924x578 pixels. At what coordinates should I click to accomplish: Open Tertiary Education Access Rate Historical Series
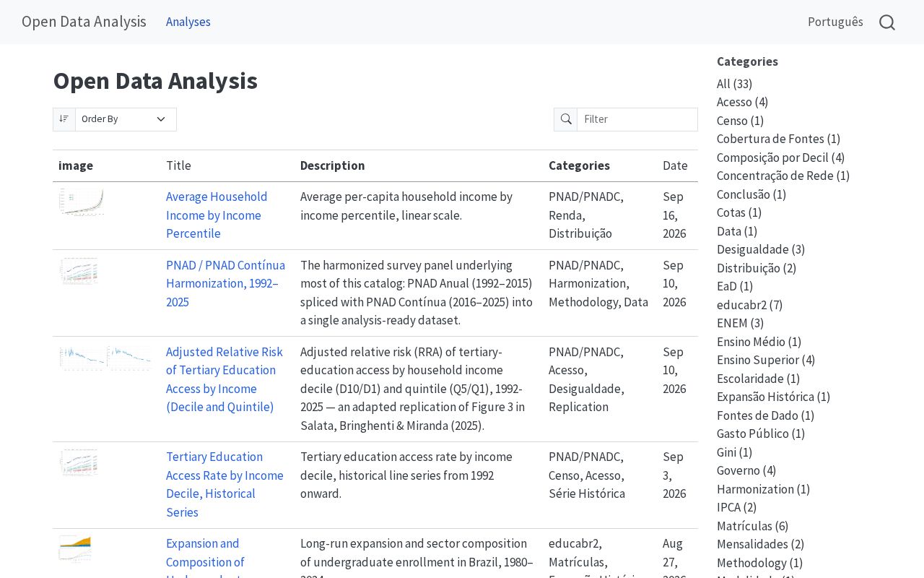point(225,484)
